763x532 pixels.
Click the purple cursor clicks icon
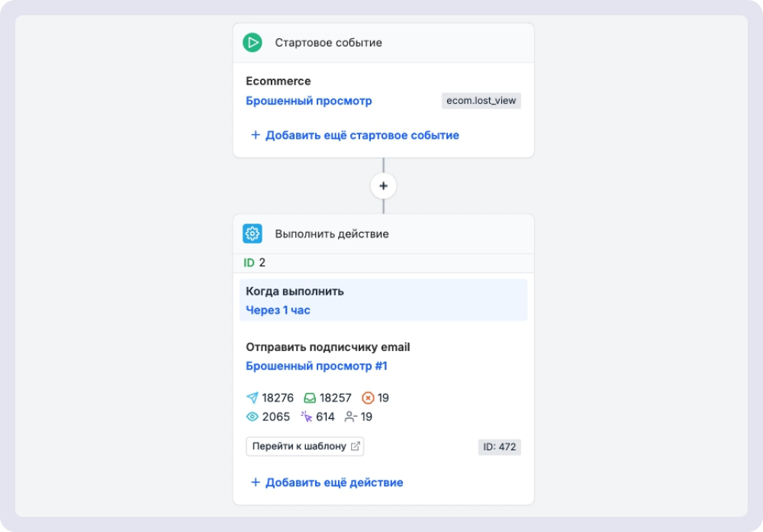pos(306,417)
